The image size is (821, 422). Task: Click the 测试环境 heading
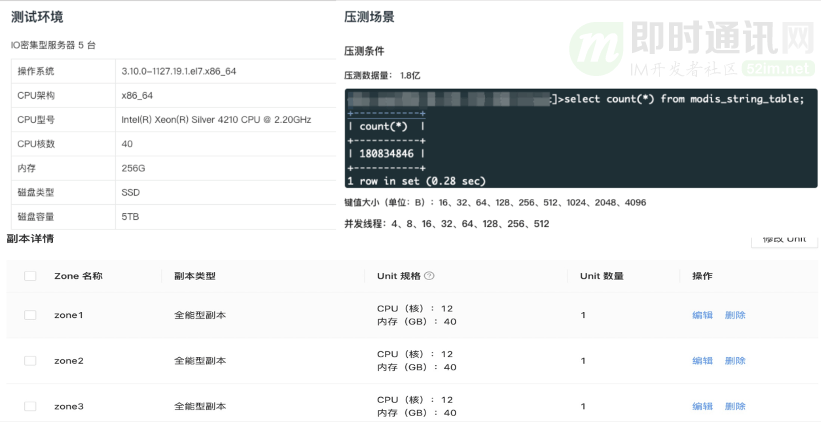click(x=37, y=17)
